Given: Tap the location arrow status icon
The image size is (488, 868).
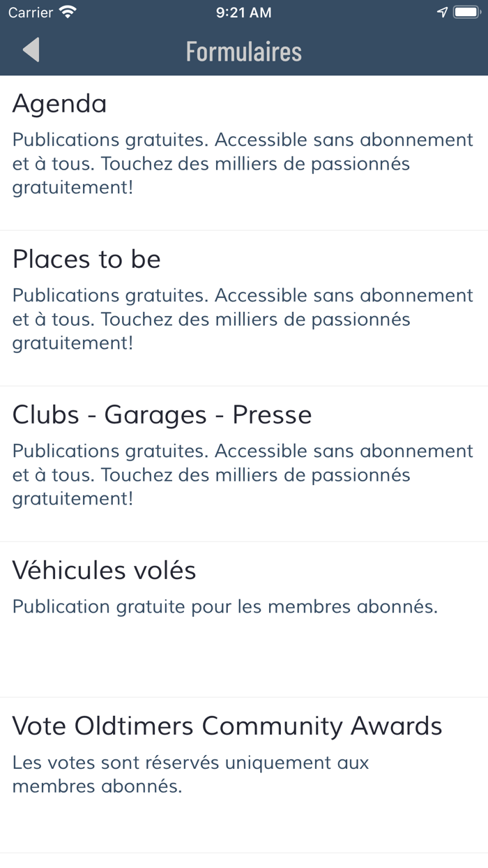Looking at the screenshot, I should click(442, 13).
